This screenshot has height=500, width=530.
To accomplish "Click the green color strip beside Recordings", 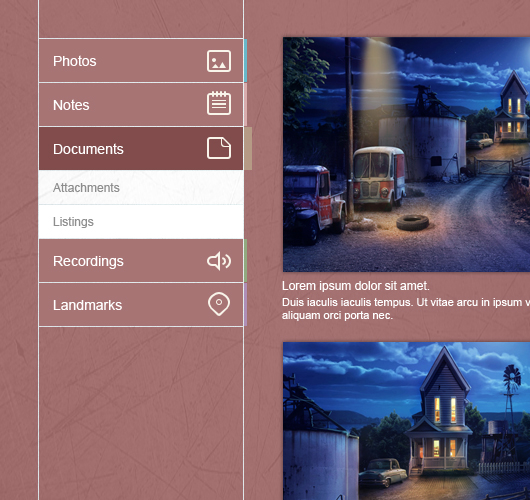I will pyautogui.click(x=245, y=261).
